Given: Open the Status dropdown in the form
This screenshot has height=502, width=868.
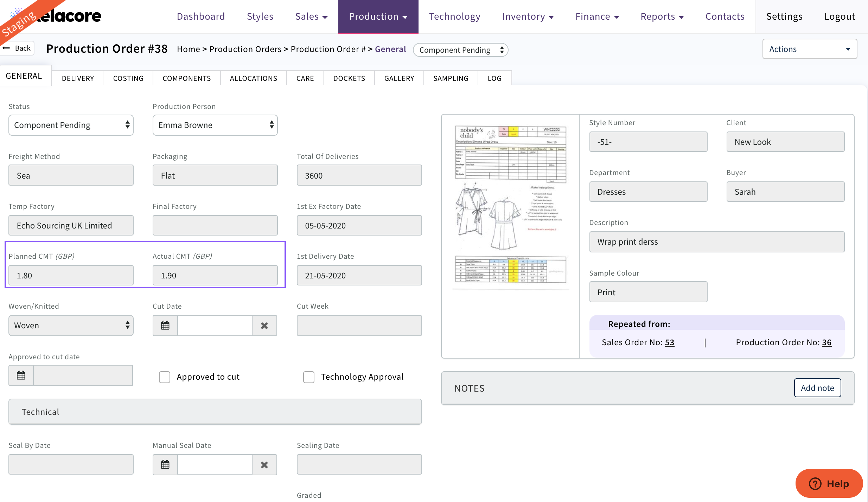Looking at the screenshot, I should [x=71, y=125].
